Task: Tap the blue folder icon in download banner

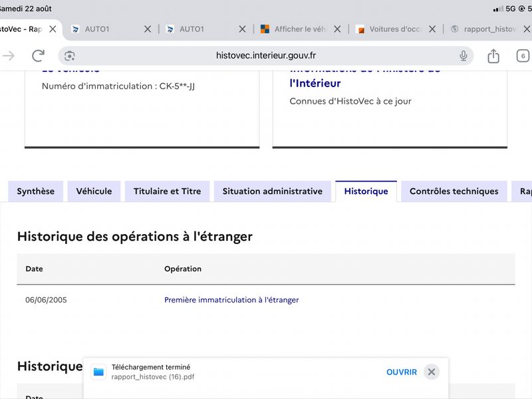Action: (98, 372)
